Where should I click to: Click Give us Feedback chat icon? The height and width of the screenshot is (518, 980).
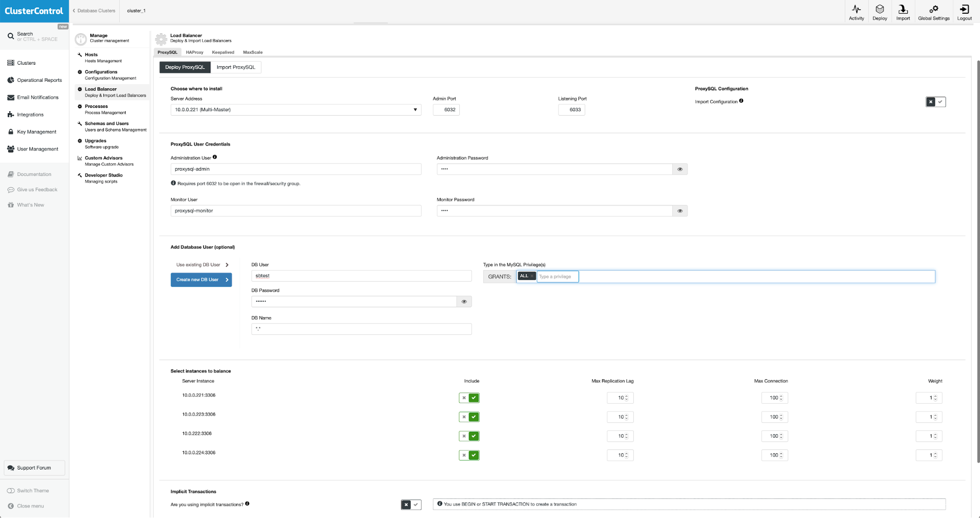11,190
